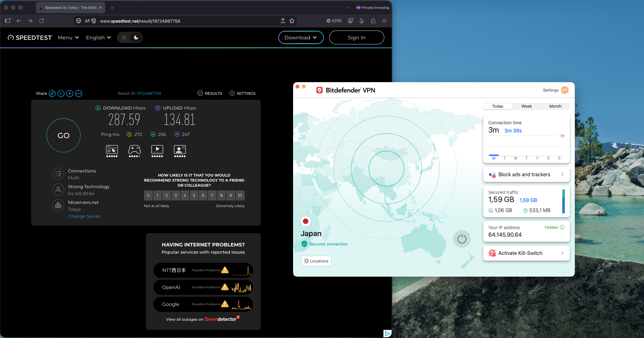
Task: Select the Speedtest by Ookla browser tab
Action: point(70,8)
